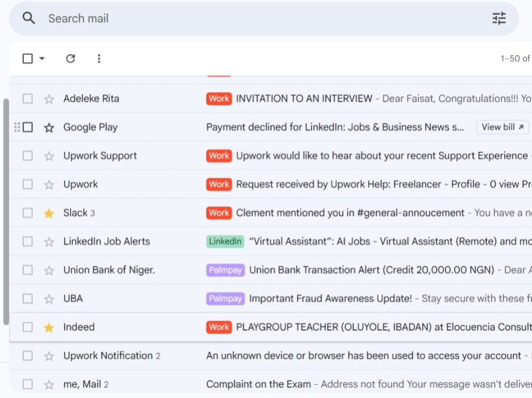Star the Upwork Notification email
Viewport: 532px width, 398px height.
[49, 356]
